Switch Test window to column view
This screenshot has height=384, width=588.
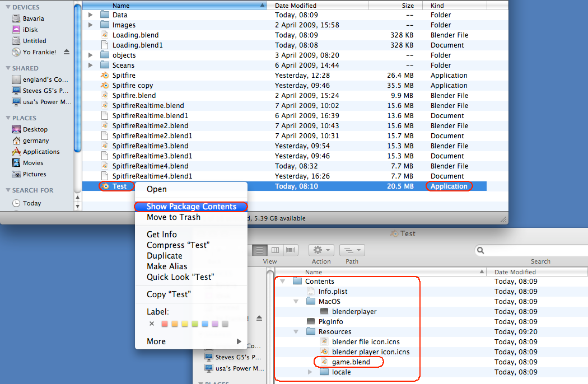pos(275,250)
